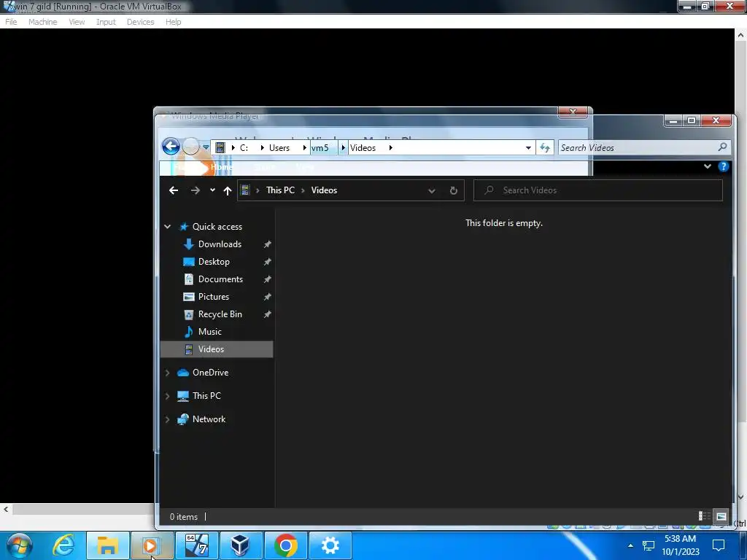Show hidden tray icons with the up arrow

[x=630, y=545]
